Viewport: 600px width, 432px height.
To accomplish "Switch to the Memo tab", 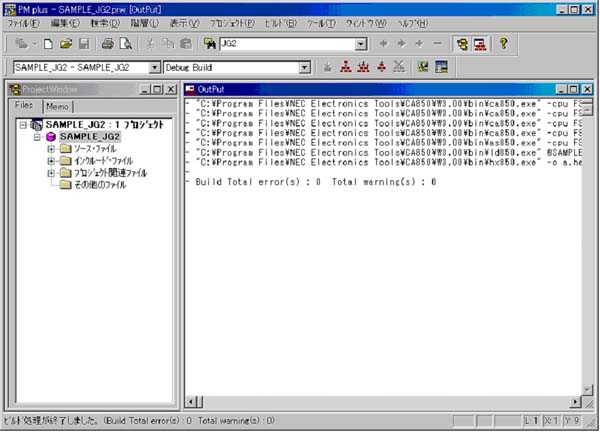I will coord(58,105).
